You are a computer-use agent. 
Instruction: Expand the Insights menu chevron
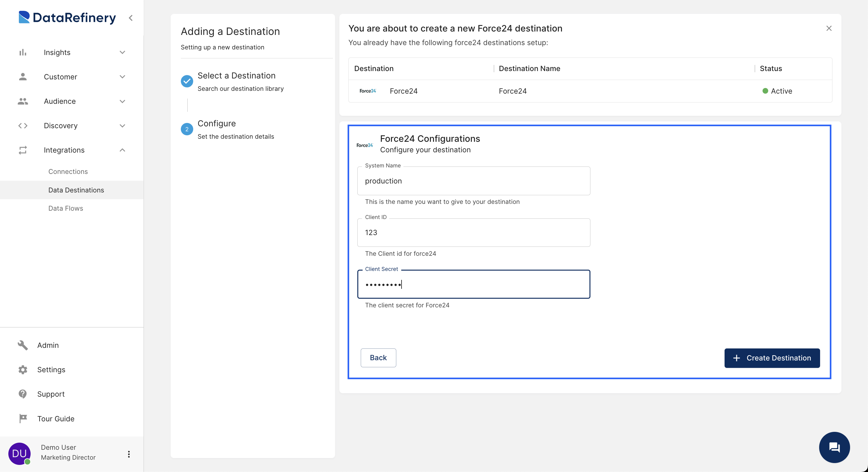[x=122, y=52]
